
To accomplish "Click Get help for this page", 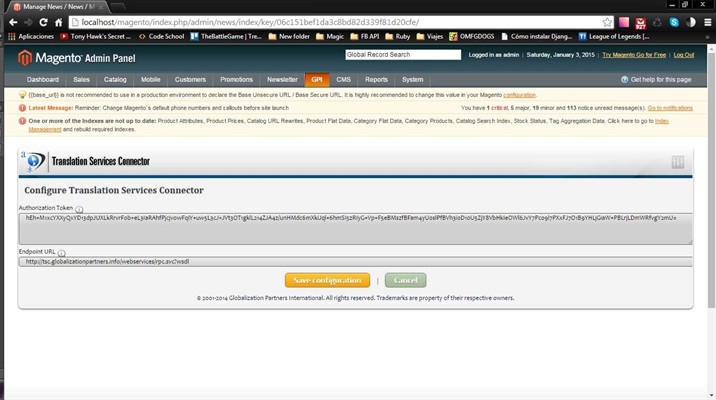I will pos(656,79).
